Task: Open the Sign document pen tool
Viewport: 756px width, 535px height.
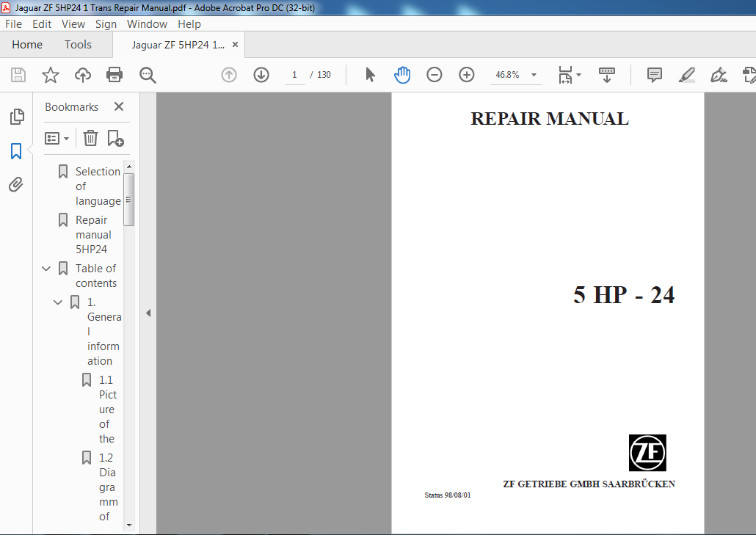Action: (x=719, y=75)
